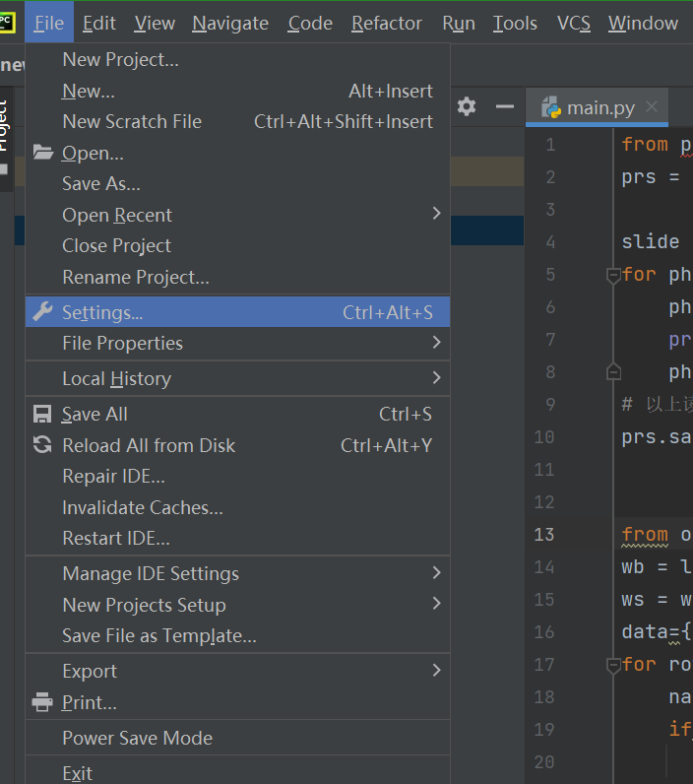Click line number 13 in the gutter
693x784 pixels.
click(x=544, y=535)
